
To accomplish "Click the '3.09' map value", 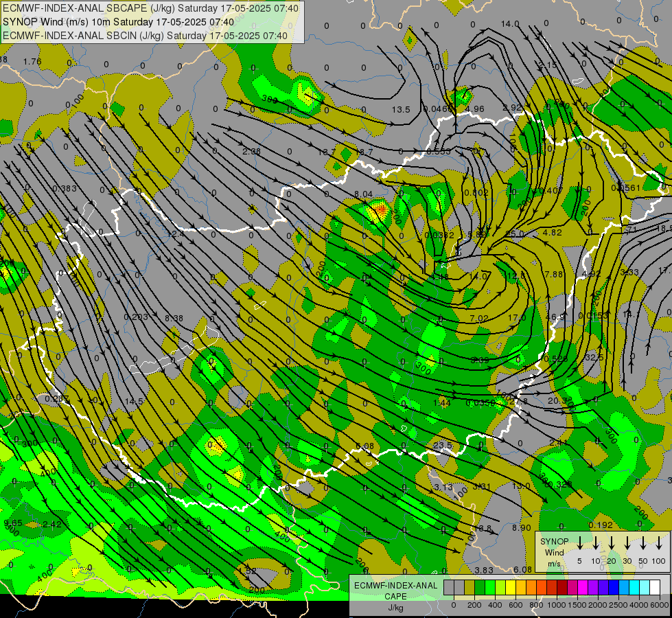I will pos(480,360).
